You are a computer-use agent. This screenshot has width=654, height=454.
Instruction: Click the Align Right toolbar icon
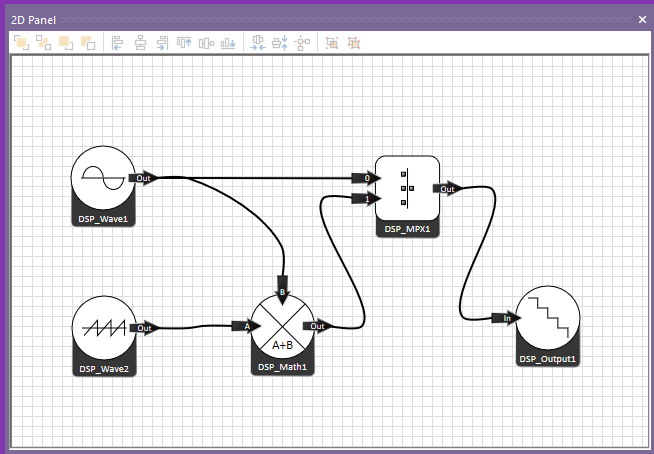coord(162,42)
